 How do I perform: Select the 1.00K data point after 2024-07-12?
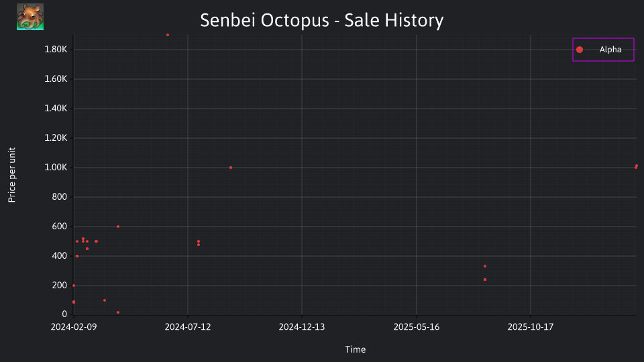click(231, 168)
